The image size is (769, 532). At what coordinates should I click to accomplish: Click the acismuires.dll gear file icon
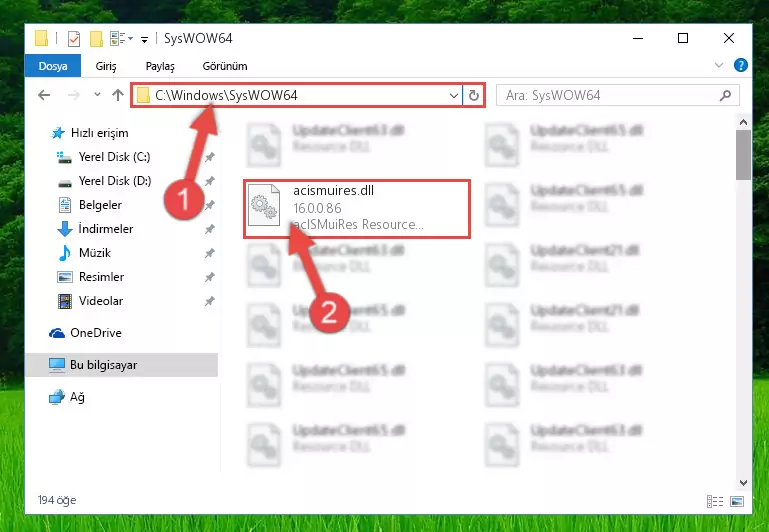(x=264, y=205)
